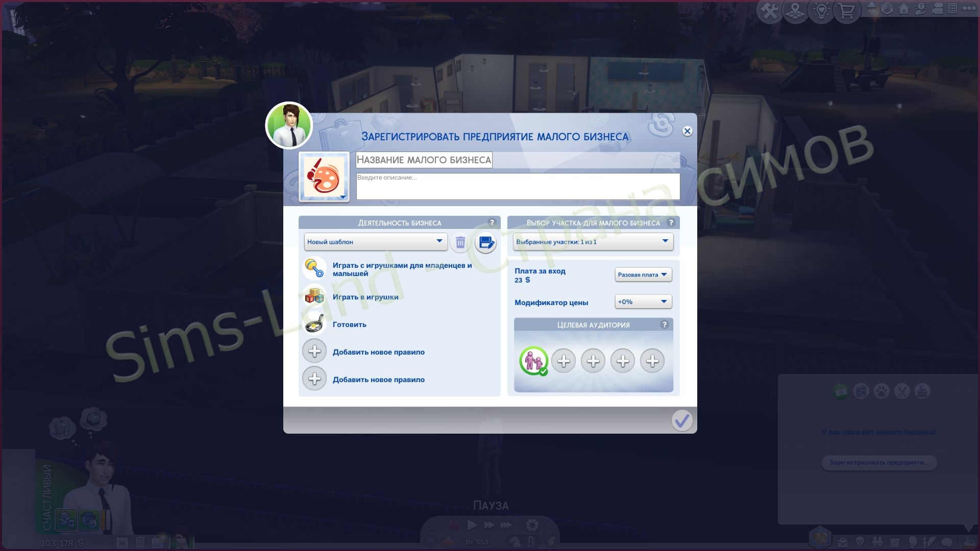Open Manage Worlds map pin icon
The width and height of the screenshot is (980, 551).
click(x=795, y=10)
